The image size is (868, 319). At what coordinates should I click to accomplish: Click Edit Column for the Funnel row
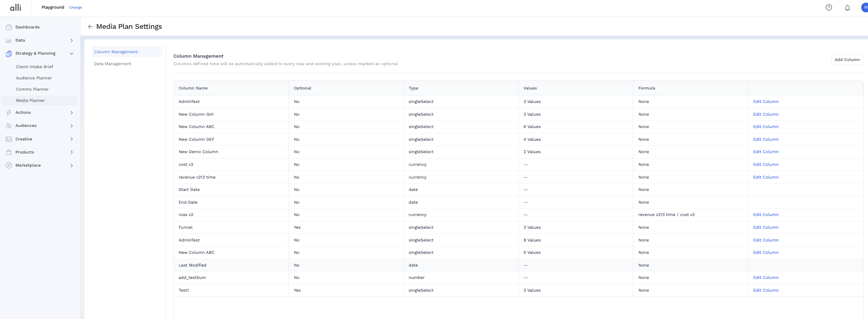pos(766,228)
